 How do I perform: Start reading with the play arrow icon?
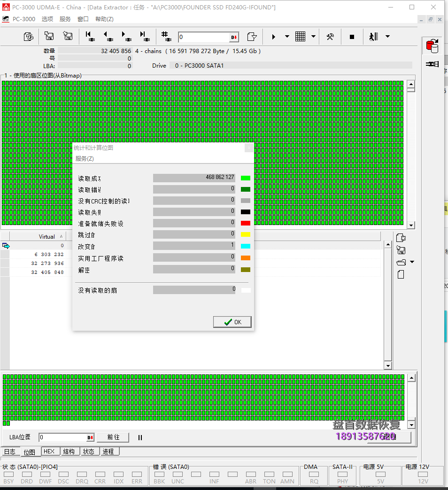point(274,37)
